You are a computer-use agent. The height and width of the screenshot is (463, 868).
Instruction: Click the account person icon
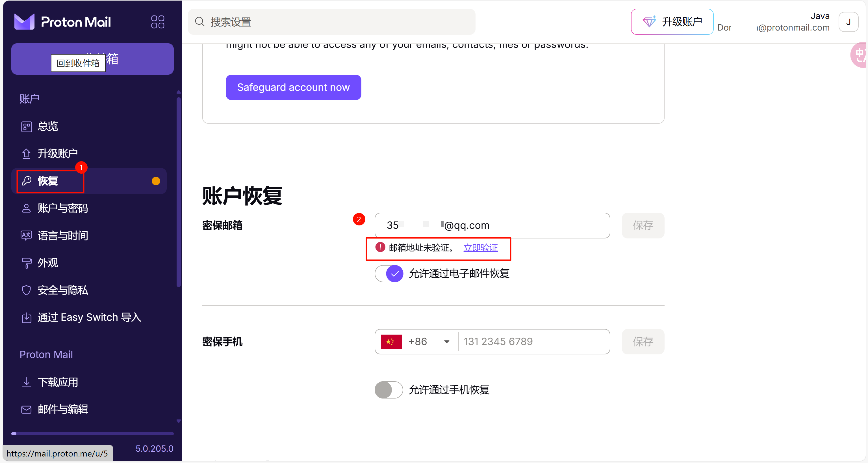[x=26, y=208]
